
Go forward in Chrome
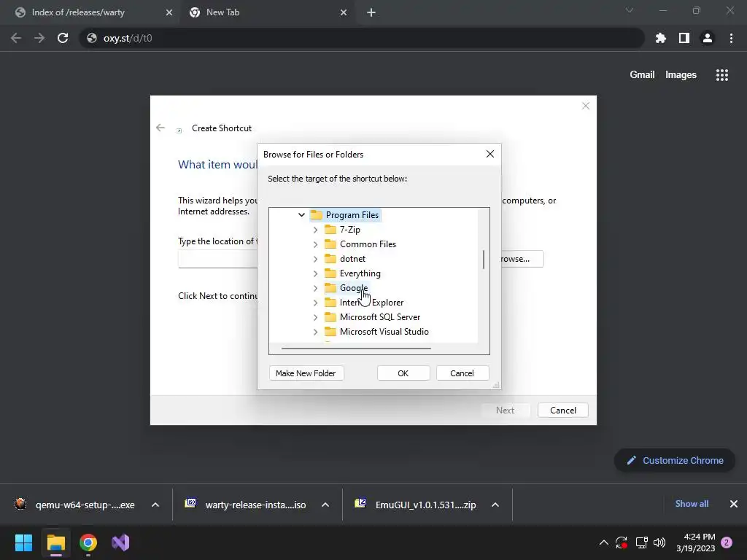39,38
